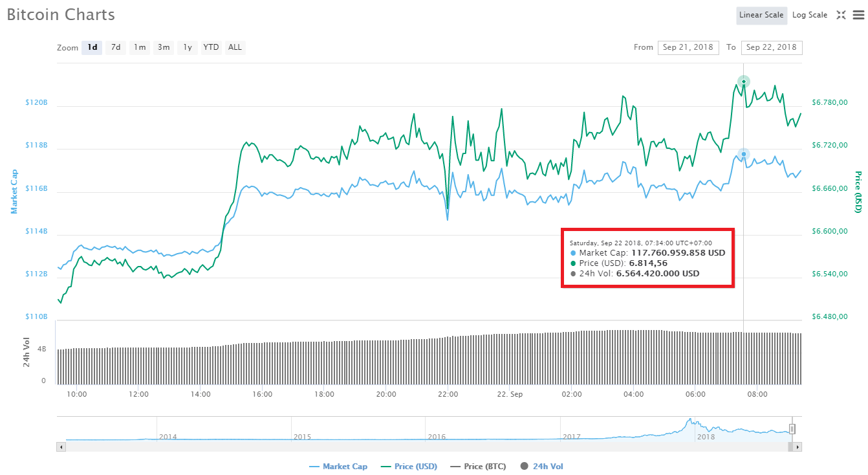Click the 2018 label in the navigator
868x475 pixels.
point(705,437)
